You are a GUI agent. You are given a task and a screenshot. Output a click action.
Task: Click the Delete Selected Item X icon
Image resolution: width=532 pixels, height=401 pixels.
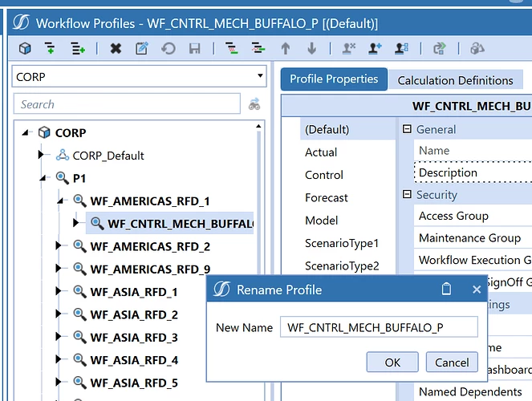click(x=116, y=48)
